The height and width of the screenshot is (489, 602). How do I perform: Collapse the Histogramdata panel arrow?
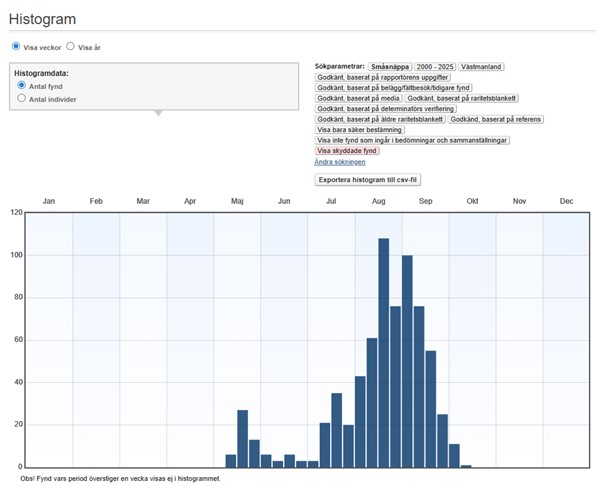pos(156,113)
